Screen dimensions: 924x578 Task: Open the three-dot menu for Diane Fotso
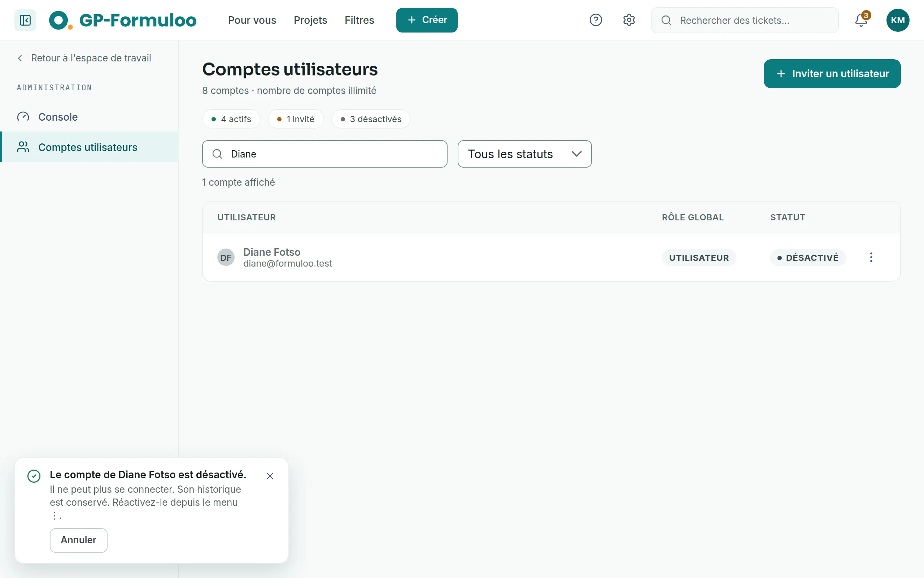click(x=871, y=257)
